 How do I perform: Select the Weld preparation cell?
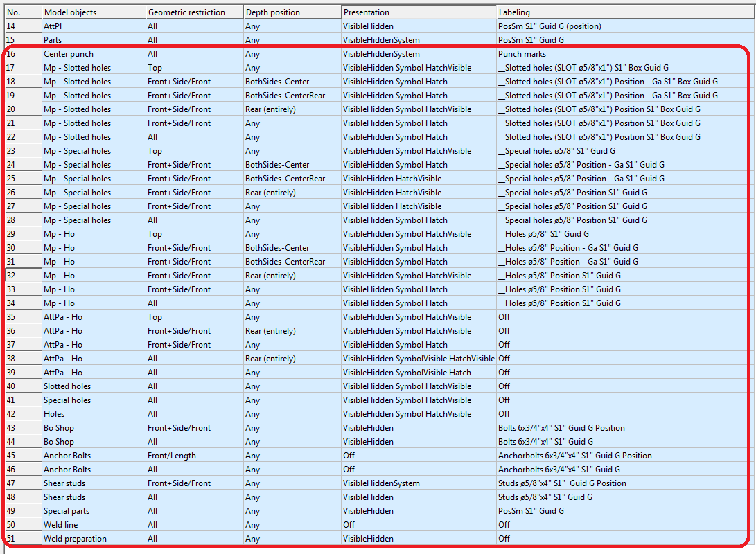pos(94,539)
